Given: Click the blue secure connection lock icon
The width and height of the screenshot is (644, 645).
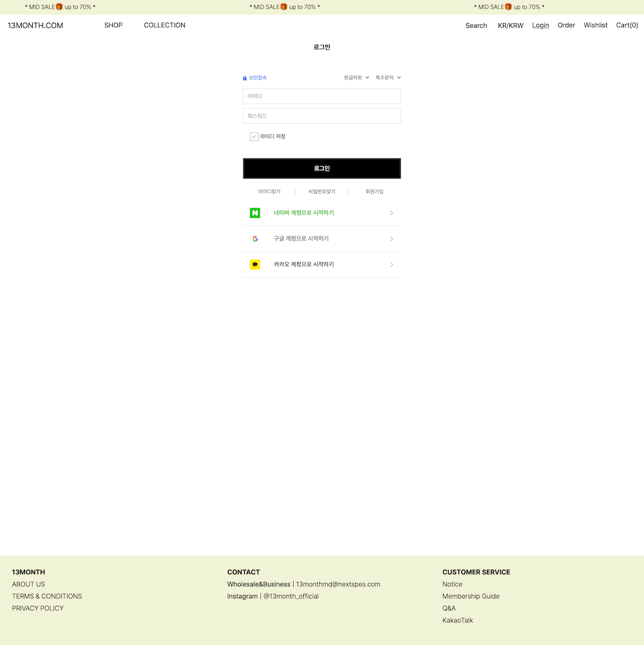Looking at the screenshot, I should coord(245,78).
